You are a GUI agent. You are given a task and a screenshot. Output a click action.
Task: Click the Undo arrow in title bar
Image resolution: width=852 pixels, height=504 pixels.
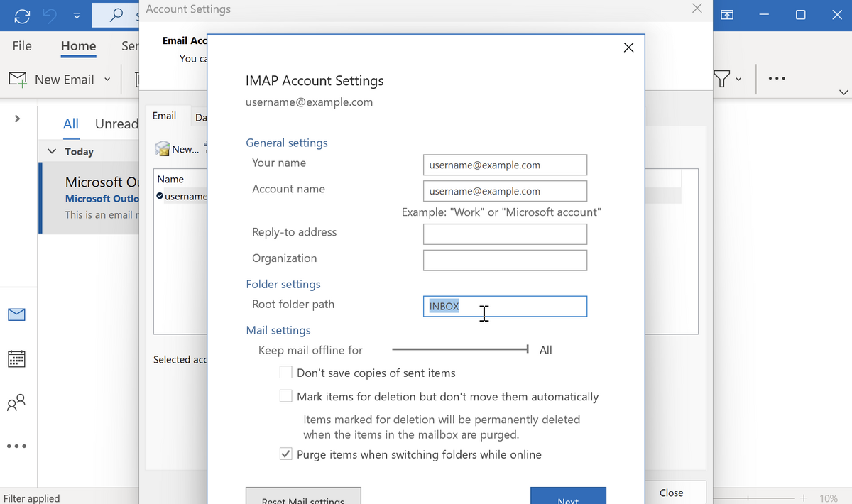tap(50, 15)
